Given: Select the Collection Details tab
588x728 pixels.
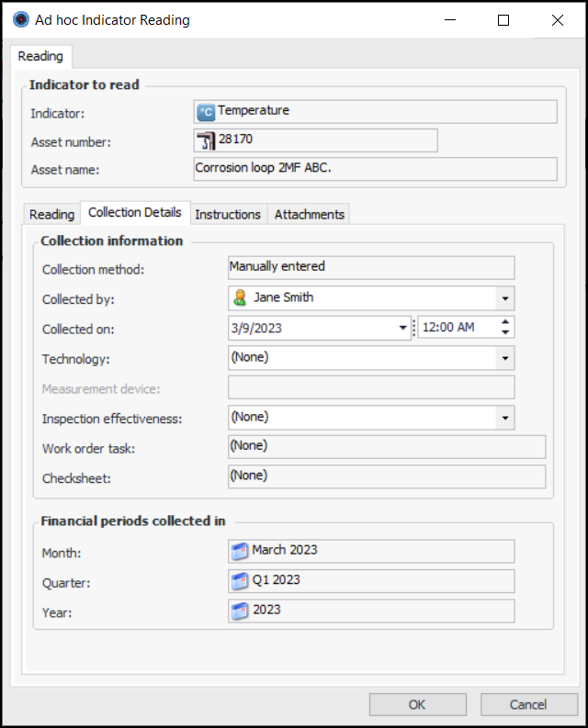Looking at the screenshot, I should [x=135, y=213].
